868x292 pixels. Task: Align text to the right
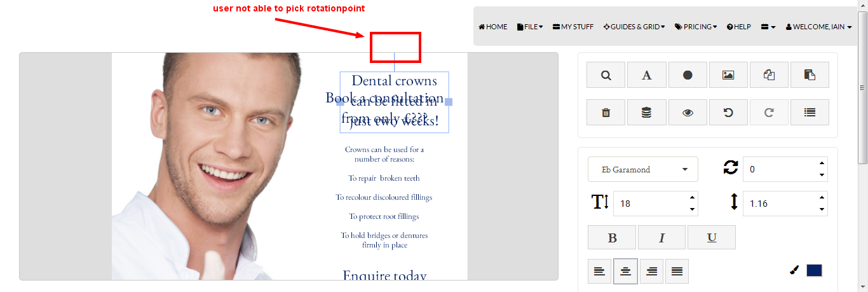pos(651,272)
